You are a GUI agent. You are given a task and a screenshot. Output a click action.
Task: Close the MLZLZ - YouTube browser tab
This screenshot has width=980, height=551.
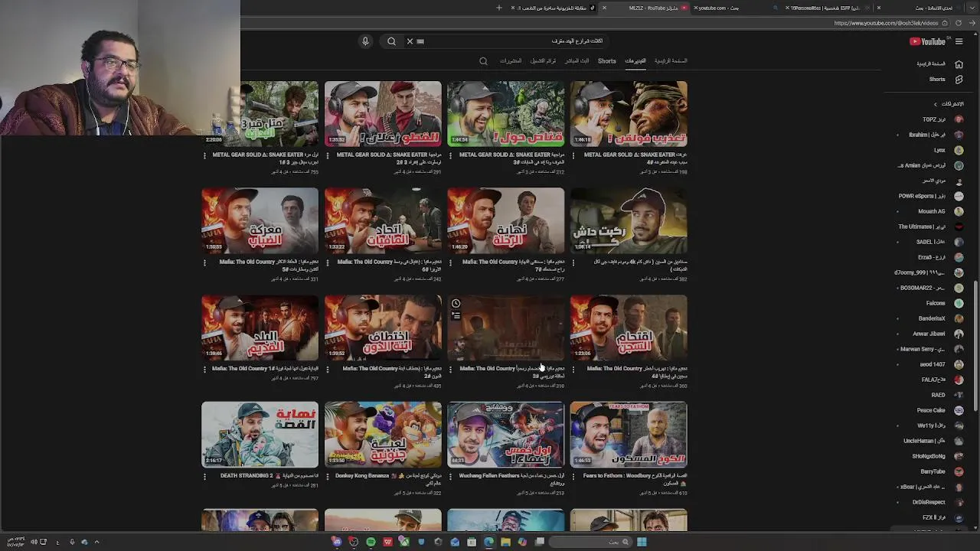(x=604, y=8)
